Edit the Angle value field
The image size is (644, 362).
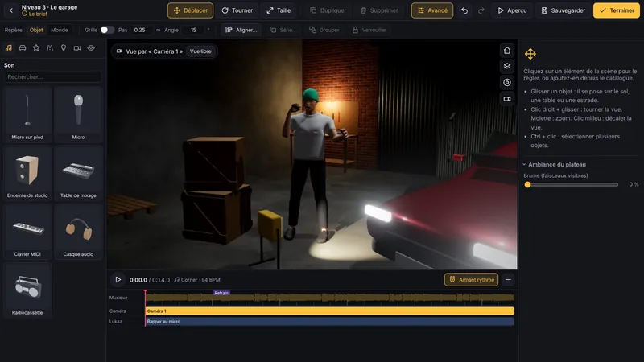(x=194, y=30)
